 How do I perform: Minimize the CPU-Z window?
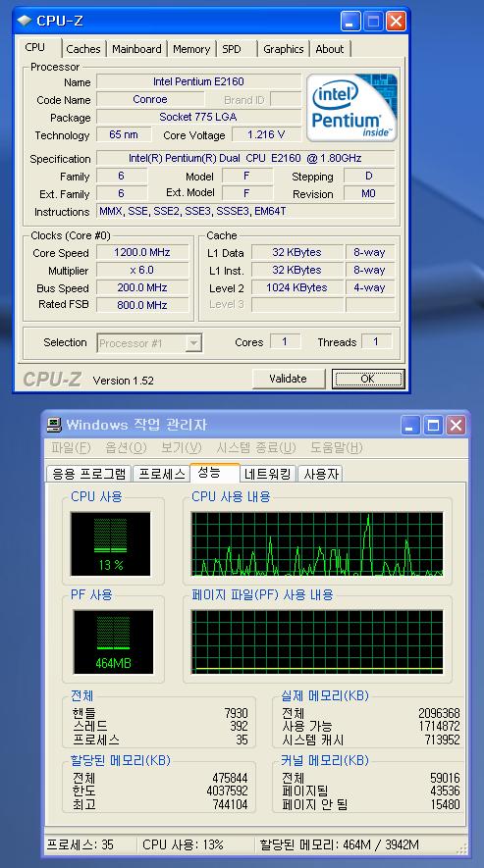point(350,22)
